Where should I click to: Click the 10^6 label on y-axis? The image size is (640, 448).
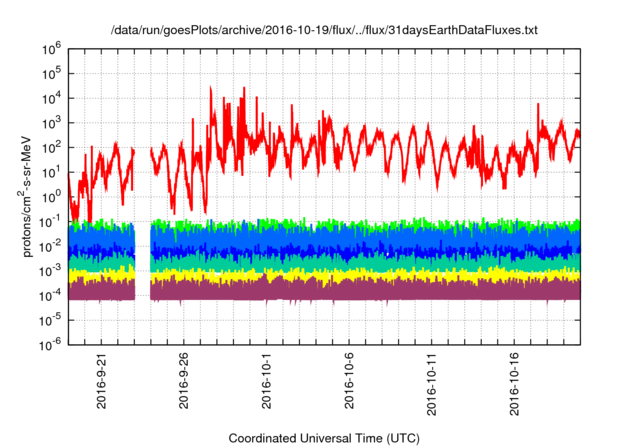52,47
